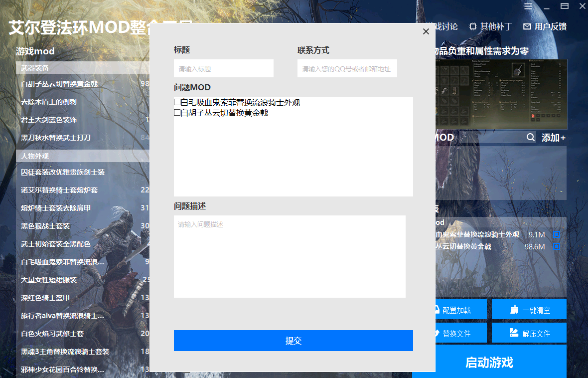This screenshot has height=378, width=588.
Task: Tick 白胡子丛云切替换黄金戟 checkbox in dialog
Action: 177,113
